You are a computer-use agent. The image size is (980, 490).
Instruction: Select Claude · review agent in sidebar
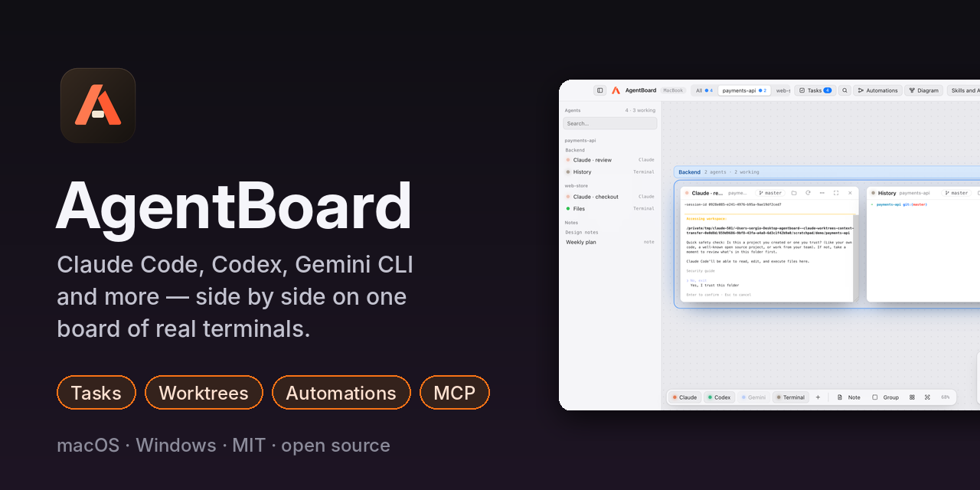click(x=610, y=160)
